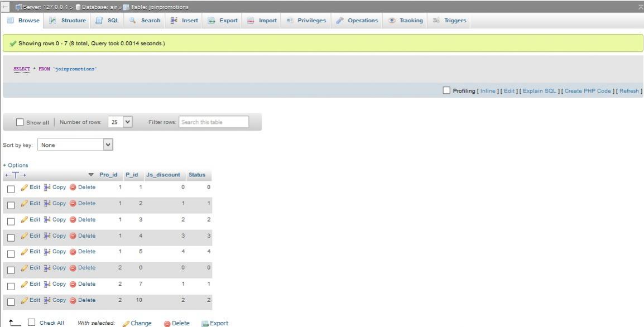Click the Structure tab icon

(52, 20)
